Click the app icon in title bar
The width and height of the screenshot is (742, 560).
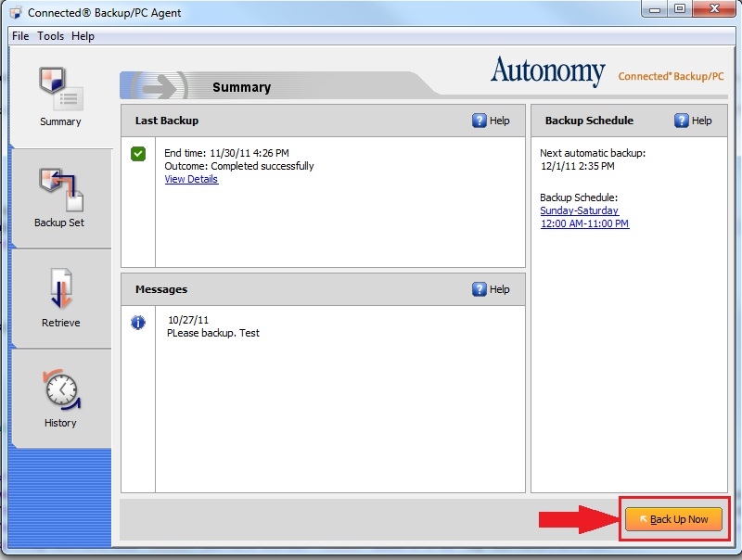click(16, 13)
